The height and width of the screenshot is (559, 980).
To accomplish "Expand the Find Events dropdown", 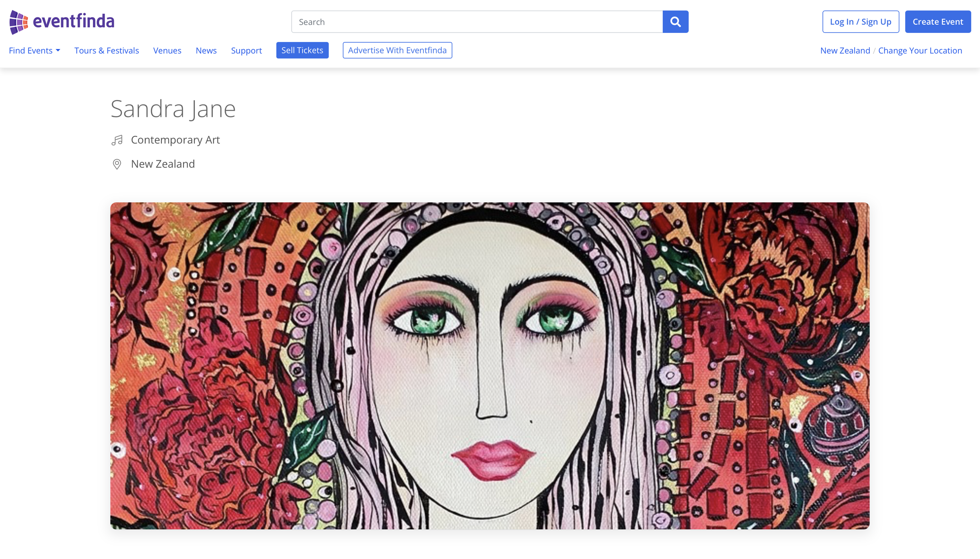I will 34,51.
